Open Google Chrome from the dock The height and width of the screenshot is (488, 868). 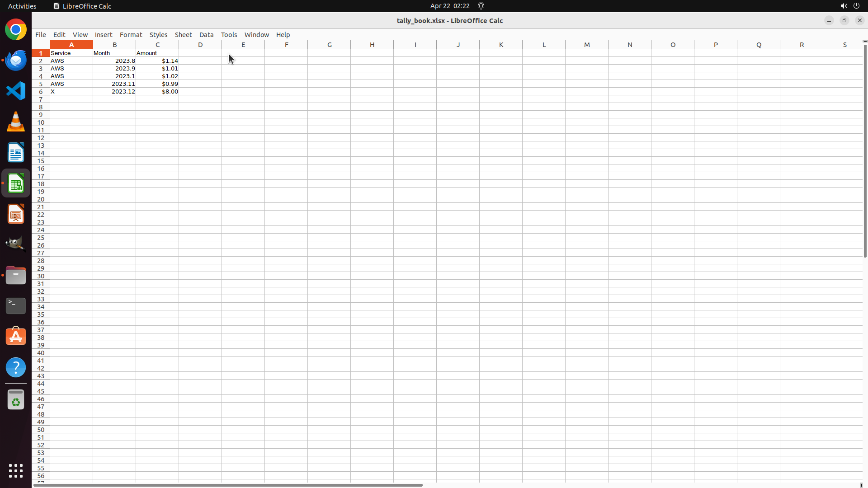click(x=16, y=30)
